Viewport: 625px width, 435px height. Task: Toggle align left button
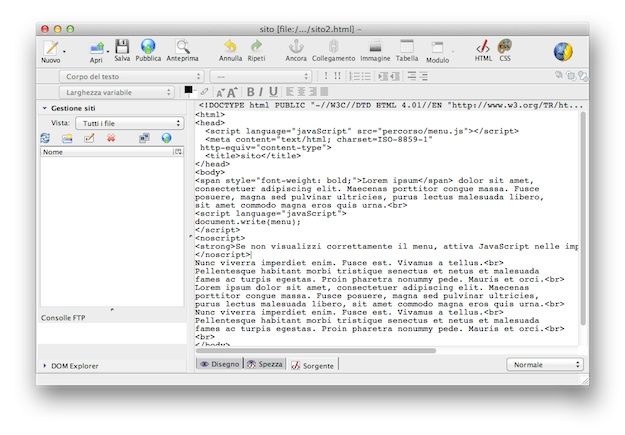click(290, 92)
